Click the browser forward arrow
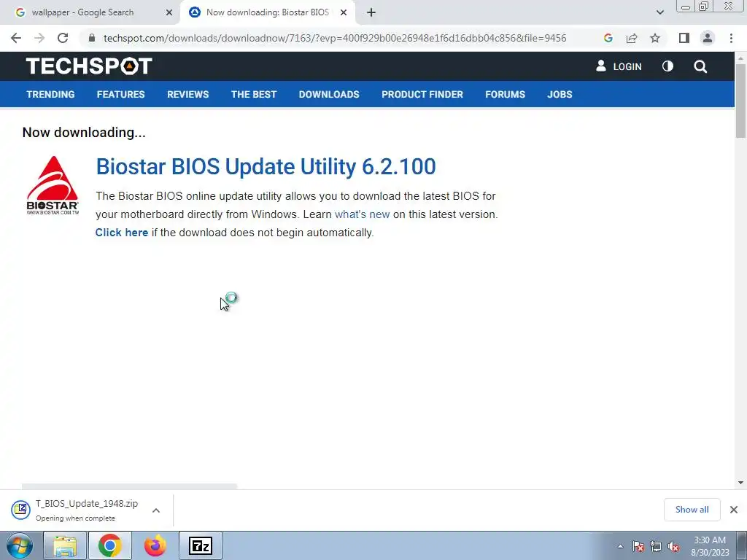This screenshot has height=560, width=747. tap(39, 38)
